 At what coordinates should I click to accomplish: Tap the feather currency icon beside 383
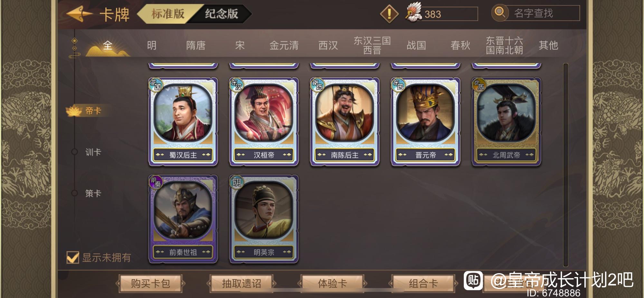tap(413, 12)
